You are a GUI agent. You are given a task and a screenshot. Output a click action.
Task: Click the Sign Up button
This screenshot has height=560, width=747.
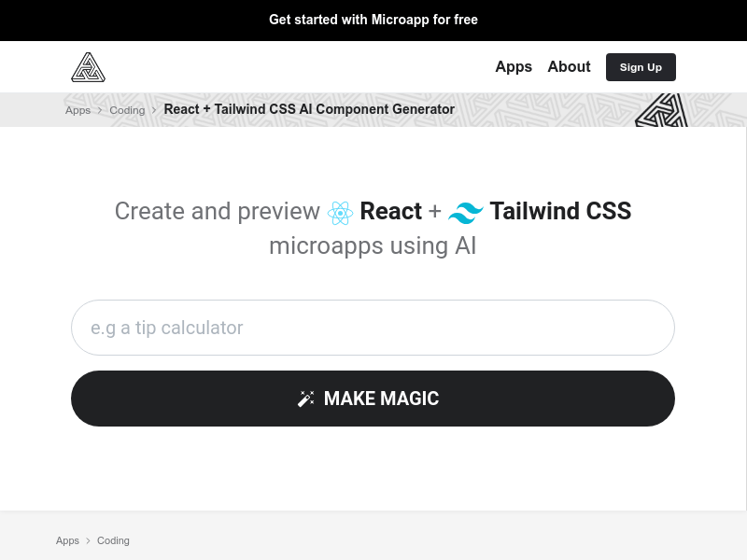coord(641,67)
